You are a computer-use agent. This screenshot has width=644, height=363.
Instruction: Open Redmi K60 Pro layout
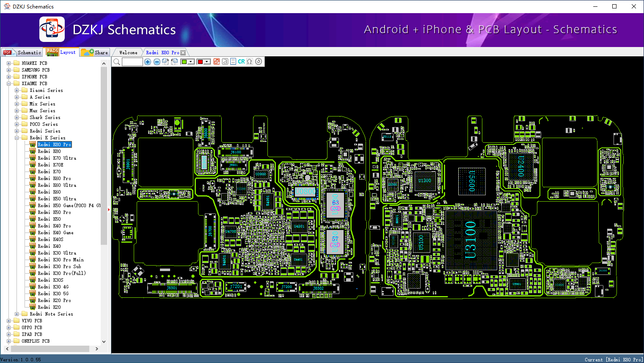pyautogui.click(x=55, y=178)
